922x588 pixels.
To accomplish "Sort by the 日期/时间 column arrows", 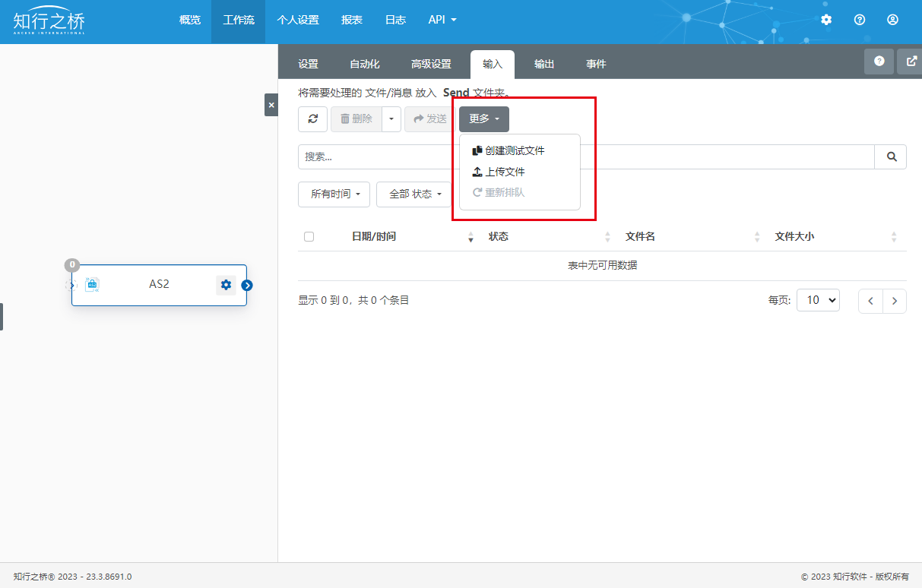I will pos(471,237).
